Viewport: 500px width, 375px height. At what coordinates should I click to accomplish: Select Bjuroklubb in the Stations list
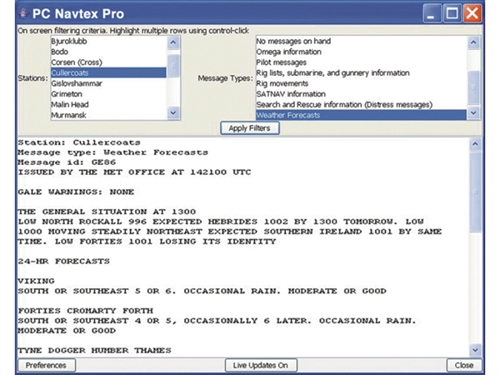[x=108, y=41]
